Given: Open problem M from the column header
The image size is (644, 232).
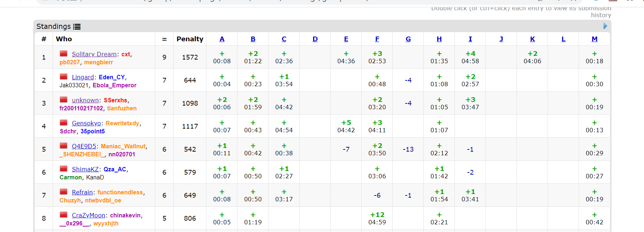Looking at the screenshot, I should [594, 39].
